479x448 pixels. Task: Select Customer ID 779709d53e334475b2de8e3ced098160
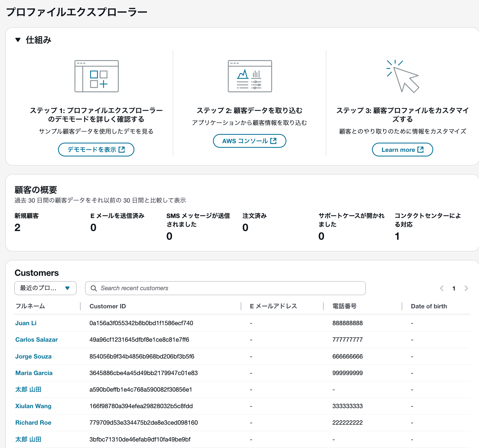click(x=144, y=423)
